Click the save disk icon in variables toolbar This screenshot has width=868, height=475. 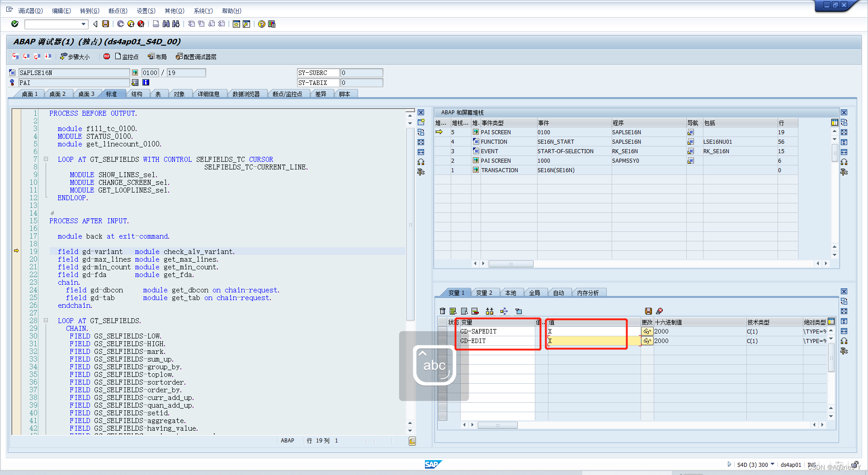click(x=648, y=311)
